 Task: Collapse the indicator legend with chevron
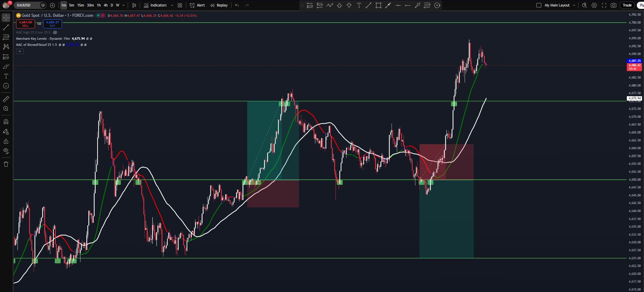tap(20, 51)
